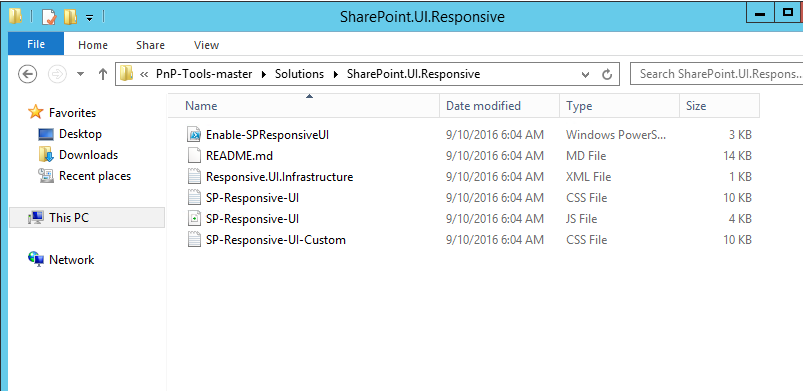Click the SP-Responsive-UI JS file icon
The height and width of the screenshot is (391, 803).
coord(194,219)
